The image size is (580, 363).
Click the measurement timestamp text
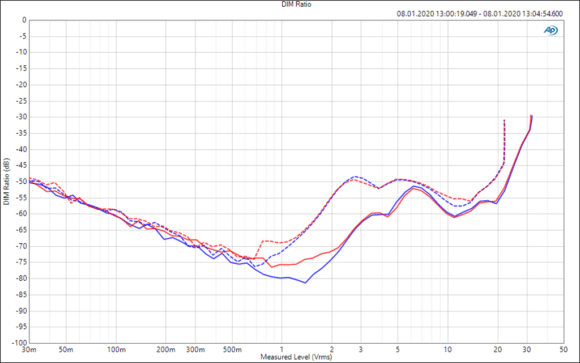480,14
